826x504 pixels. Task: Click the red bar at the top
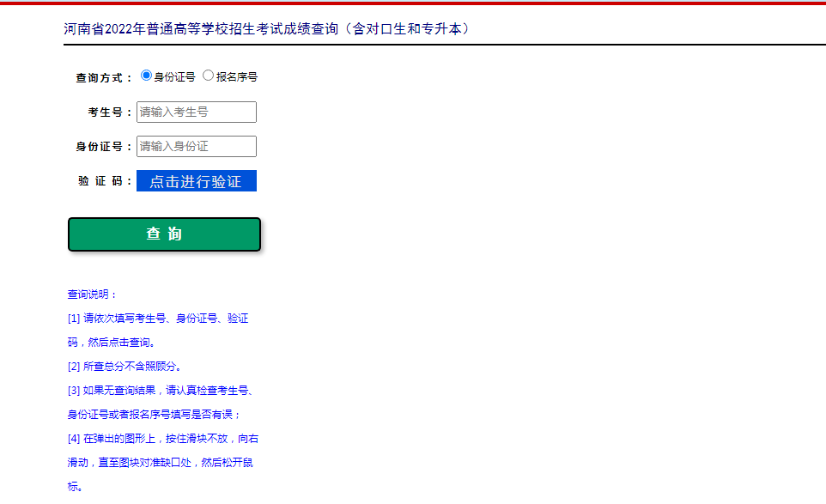(413, 3)
